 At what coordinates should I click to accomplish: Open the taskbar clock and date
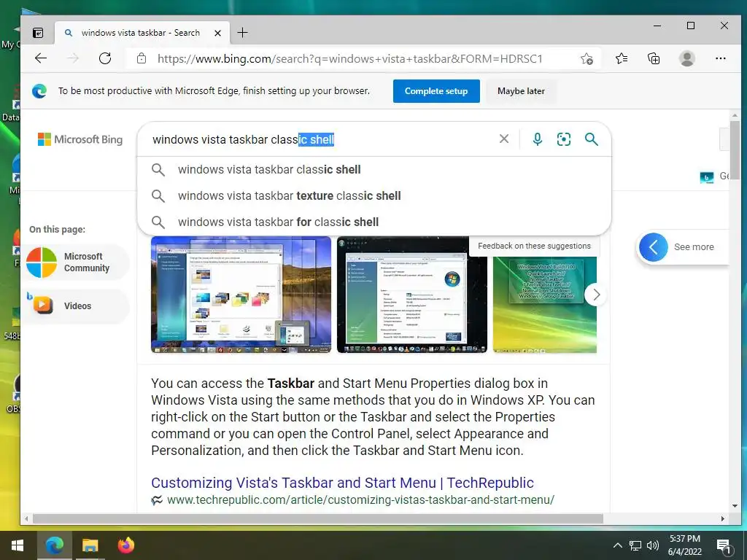pyautogui.click(x=684, y=545)
